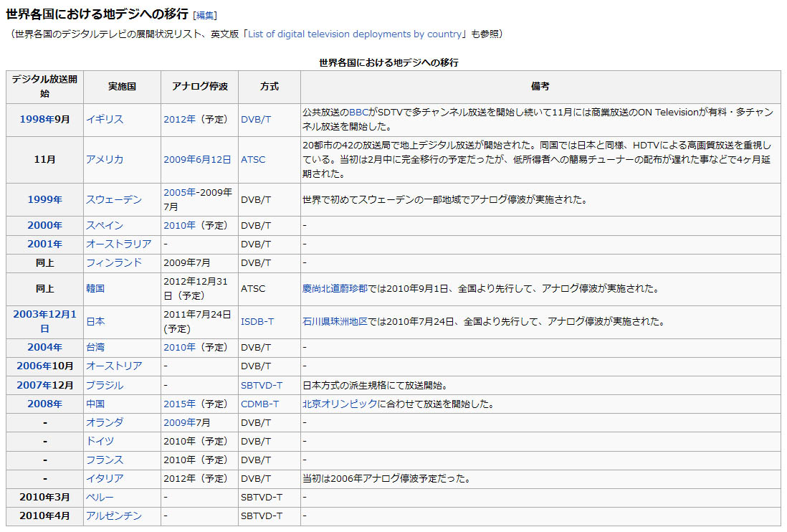Click the 石川県珠洲地区 link
This screenshot has height=532, width=787.
pos(335,321)
